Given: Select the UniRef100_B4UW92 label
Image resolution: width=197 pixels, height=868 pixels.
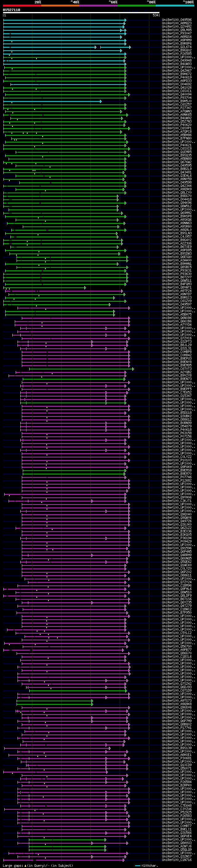Looking at the screenshot, I should click(177, 118).
